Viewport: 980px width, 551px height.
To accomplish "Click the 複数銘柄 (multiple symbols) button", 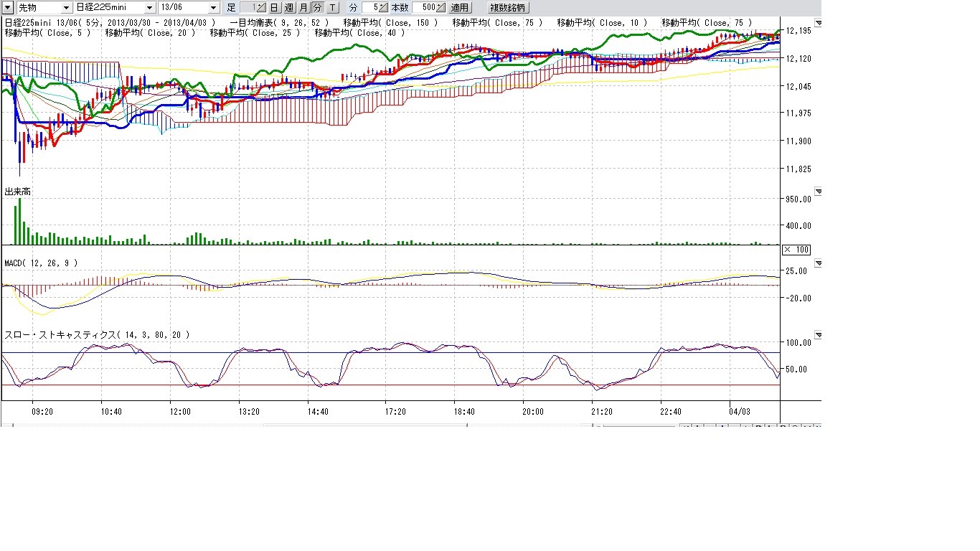I will coord(508,7).
